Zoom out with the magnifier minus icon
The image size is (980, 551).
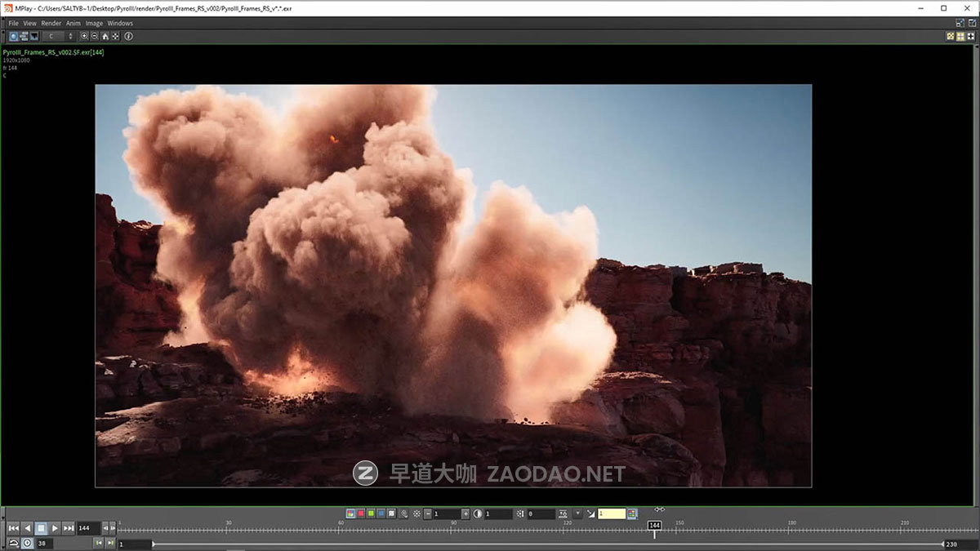[x=95, y=36]
